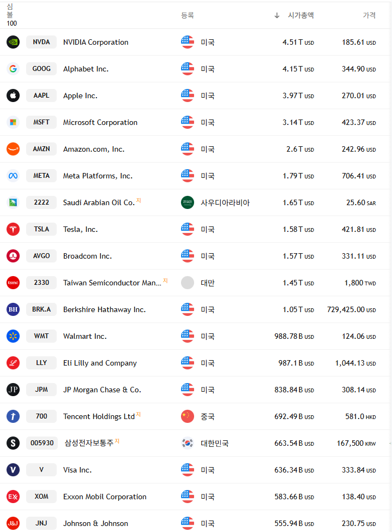Click the 심볼 column header
This screenshot has height=532, width=392.
pyautogui.click(x=10, y=11)
